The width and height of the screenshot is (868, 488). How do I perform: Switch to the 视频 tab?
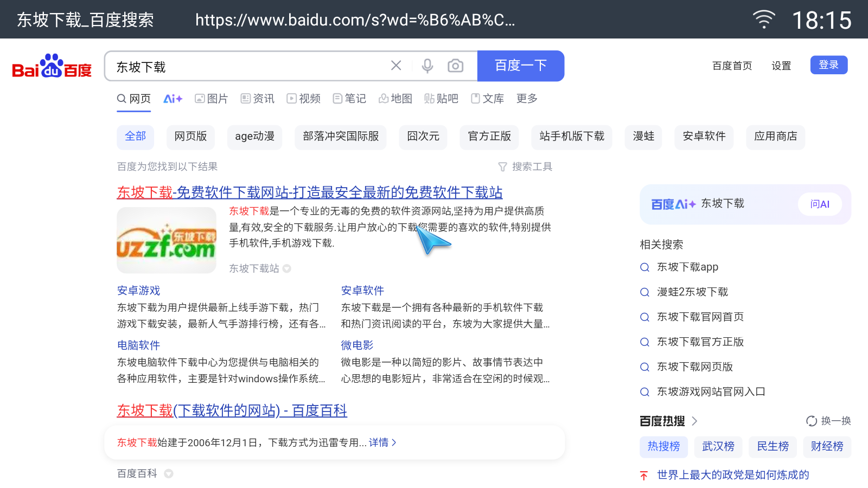point(303,99)
